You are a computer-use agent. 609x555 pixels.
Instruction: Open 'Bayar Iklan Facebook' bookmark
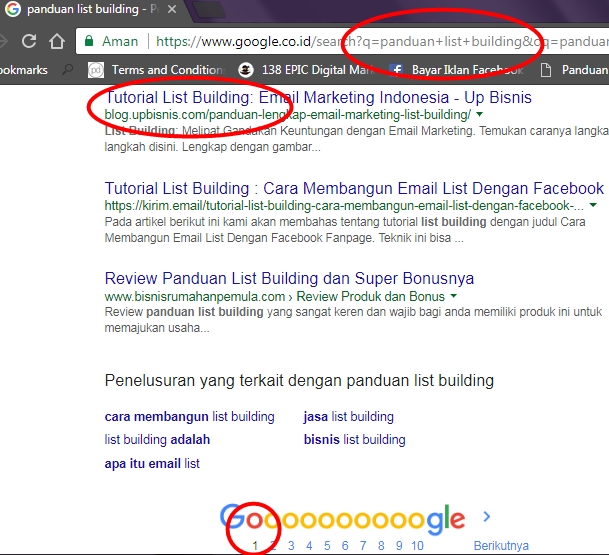(468, 70)
